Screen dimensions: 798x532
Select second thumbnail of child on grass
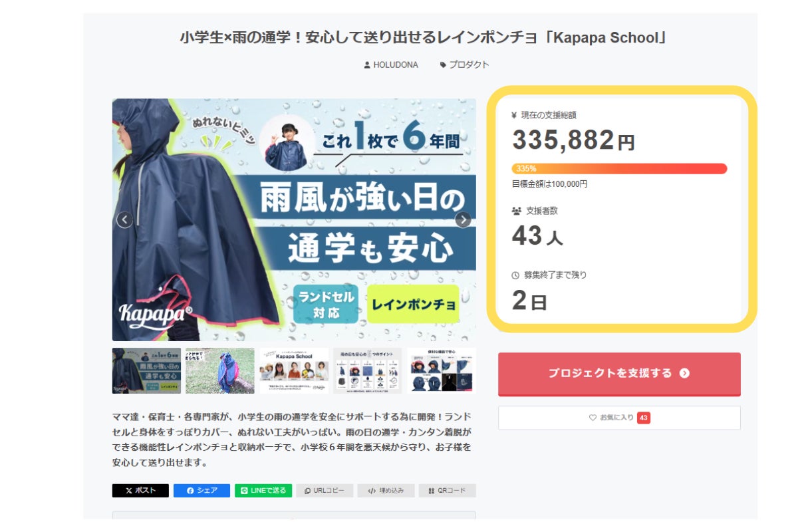pyautogui.click(x=220, y=370)
